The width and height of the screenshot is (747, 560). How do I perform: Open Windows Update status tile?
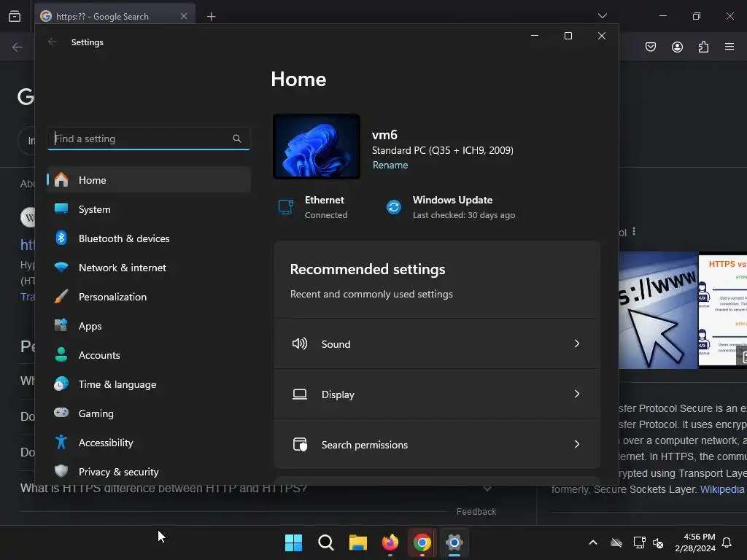tap(451, 207)
